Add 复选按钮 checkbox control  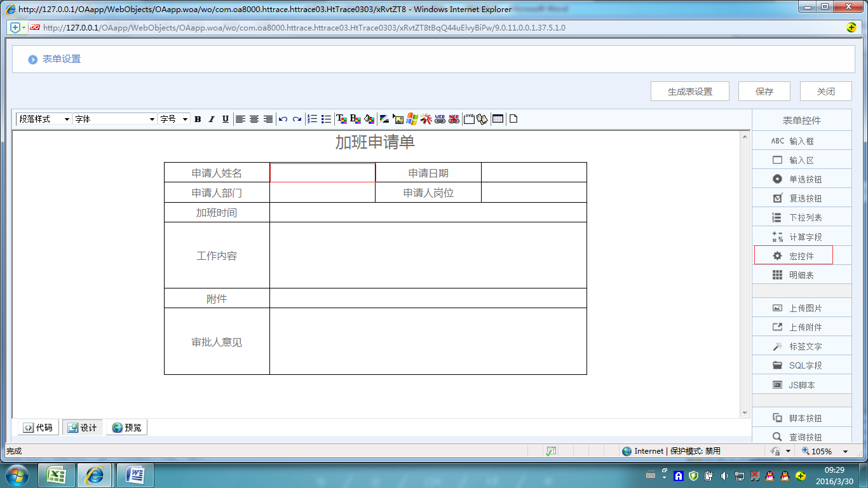pyautogui.click(x=801, y=198)
